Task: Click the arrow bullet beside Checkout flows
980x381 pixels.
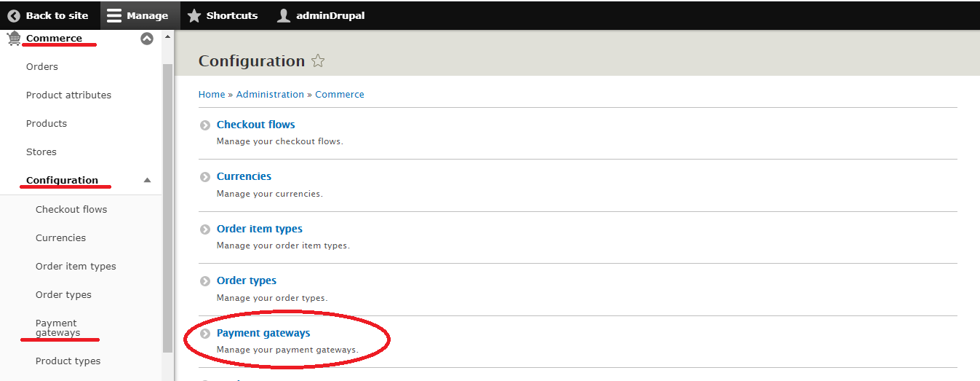Action: pos(205,125)
